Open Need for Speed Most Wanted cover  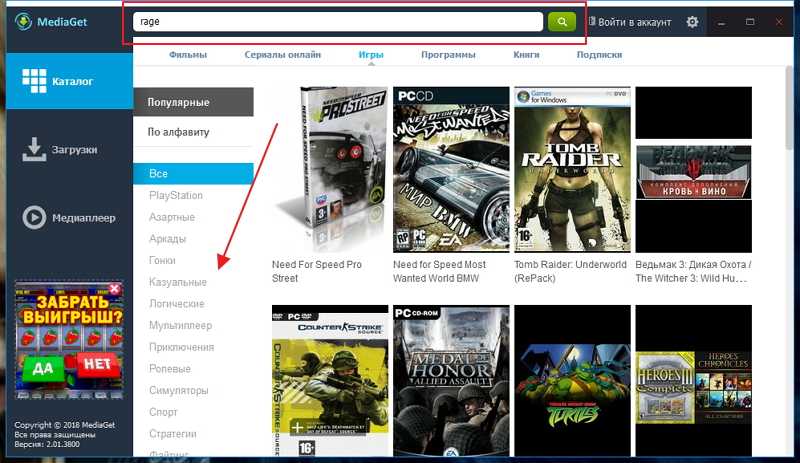(451, 169)
